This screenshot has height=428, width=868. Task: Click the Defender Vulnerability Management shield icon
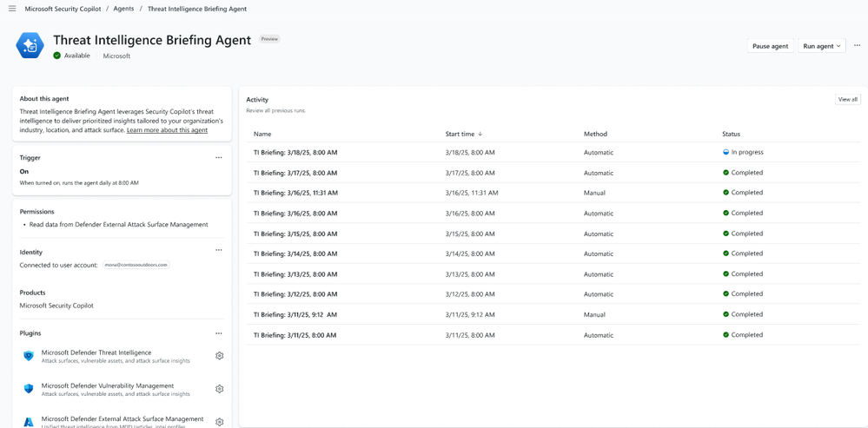(x=29, y=389)
